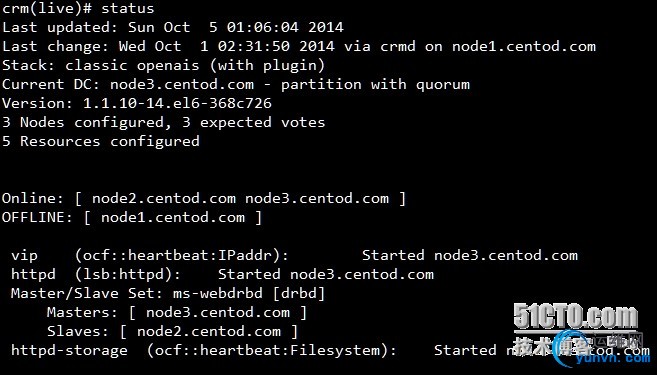Click the lsb:httpd resource text

(x=128, y=274)
